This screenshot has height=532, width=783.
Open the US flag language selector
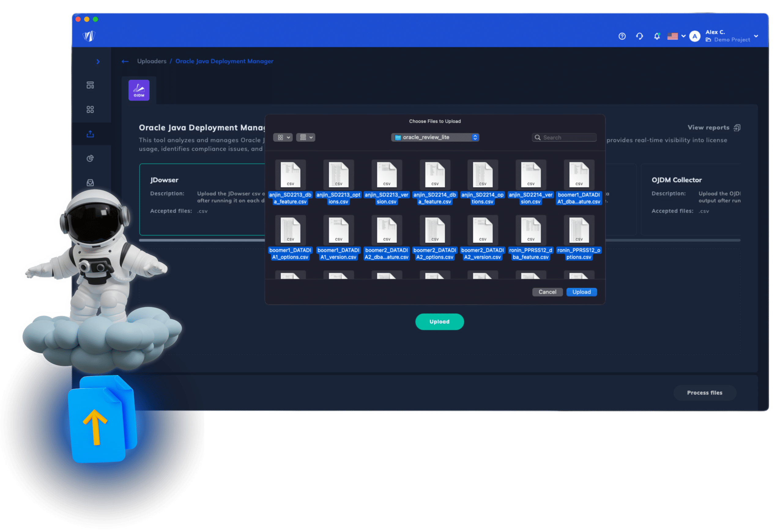(676, 36)
